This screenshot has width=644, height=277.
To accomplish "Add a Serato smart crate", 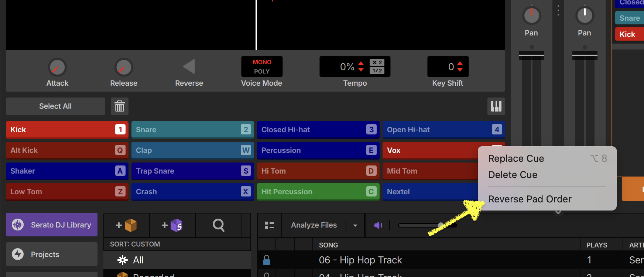I will point(172,225).
